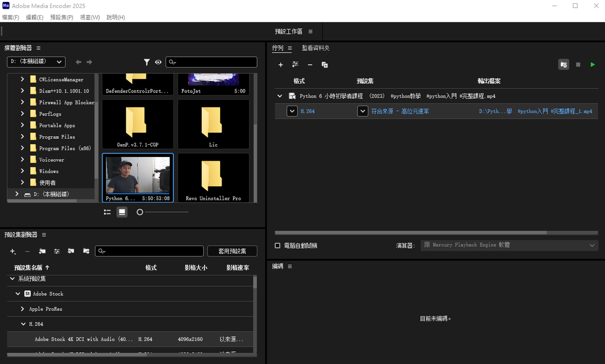605x364 pixels.
Task: Switch Media Browser to list view
Action: [107, 212]
